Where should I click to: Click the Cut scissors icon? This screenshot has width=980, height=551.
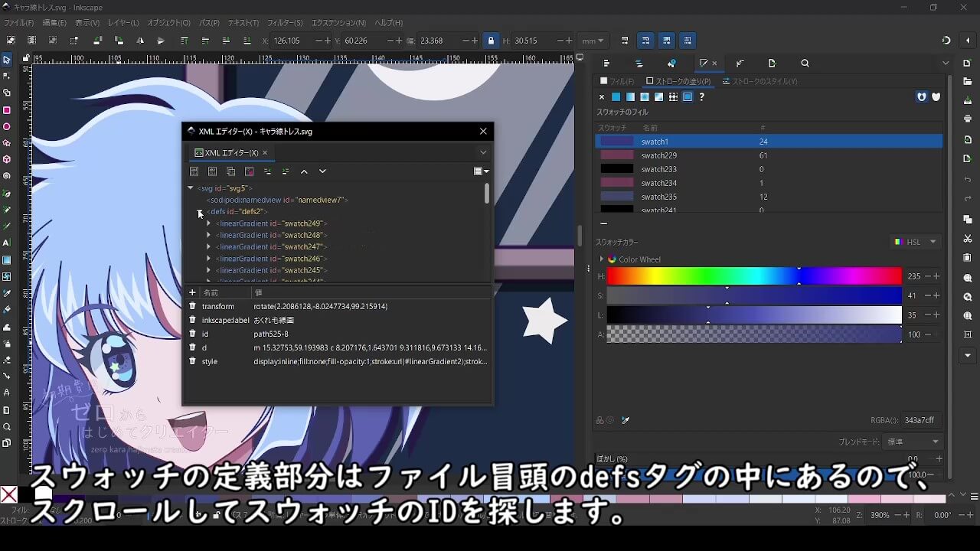[969, 239]
